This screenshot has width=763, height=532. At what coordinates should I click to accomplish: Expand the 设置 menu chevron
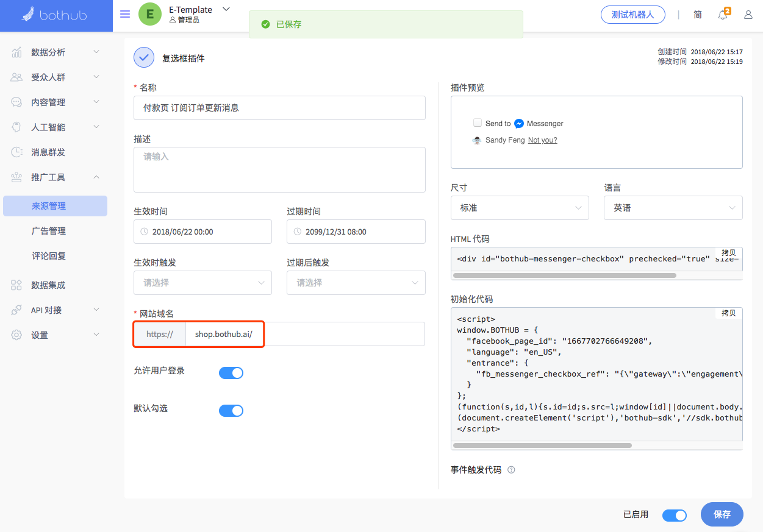click(x=96, y=335)
